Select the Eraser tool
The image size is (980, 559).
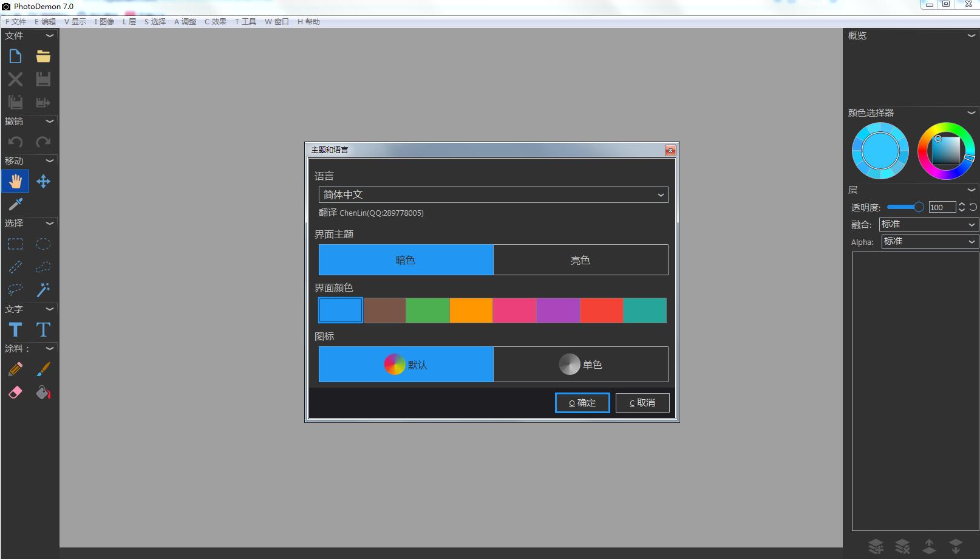point(15,392)
